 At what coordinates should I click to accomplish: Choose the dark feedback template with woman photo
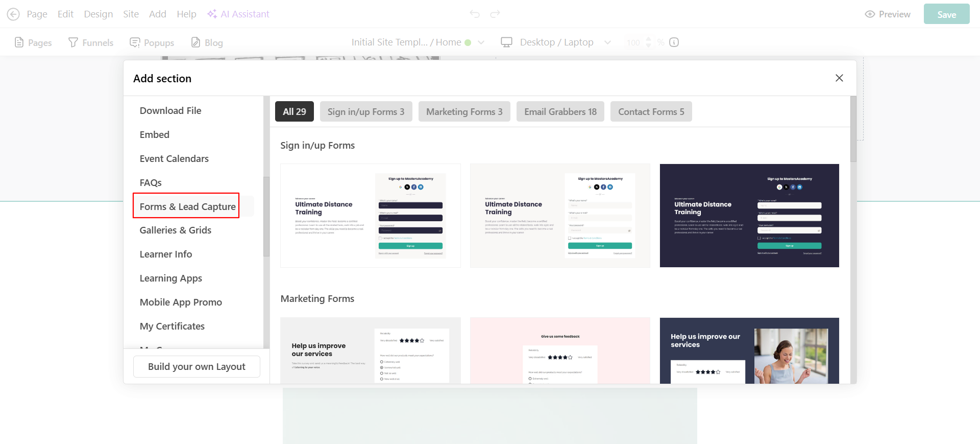point(749,350)
